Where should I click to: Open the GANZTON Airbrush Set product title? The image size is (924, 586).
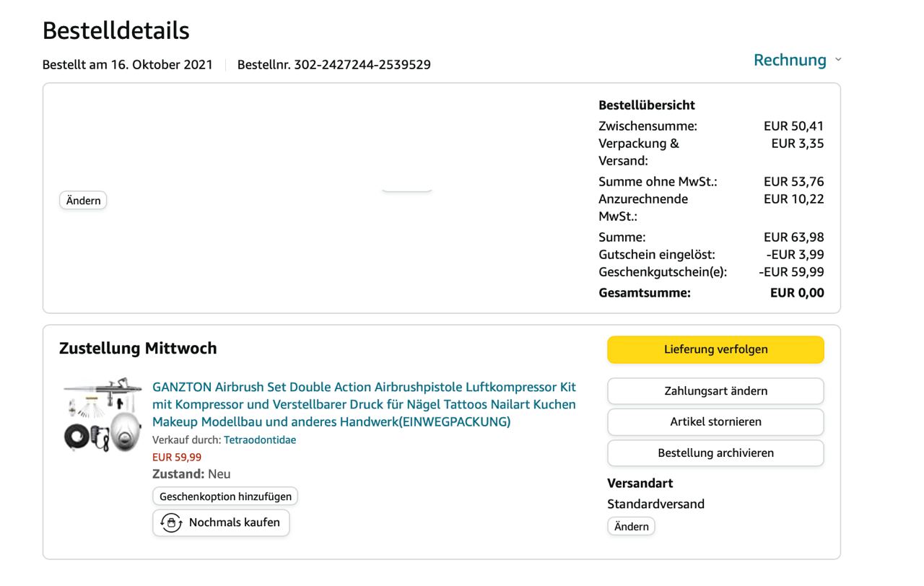tap(364, 404)
